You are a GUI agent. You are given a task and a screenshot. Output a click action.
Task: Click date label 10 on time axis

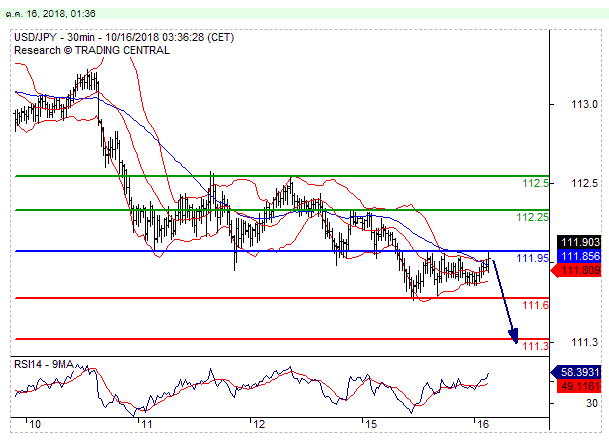[x=35, y=424]
